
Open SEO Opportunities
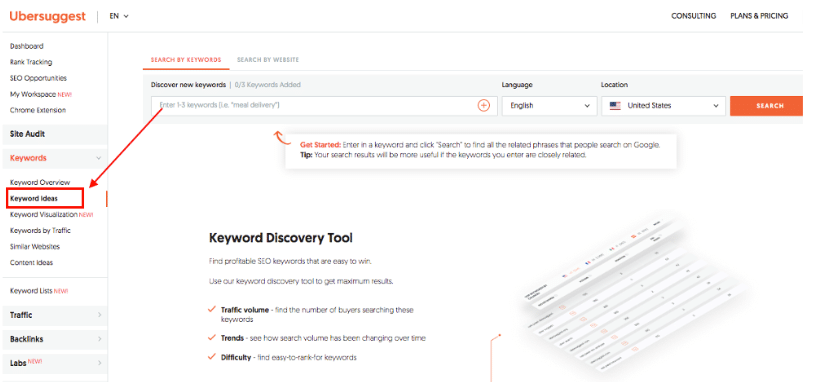38,78
